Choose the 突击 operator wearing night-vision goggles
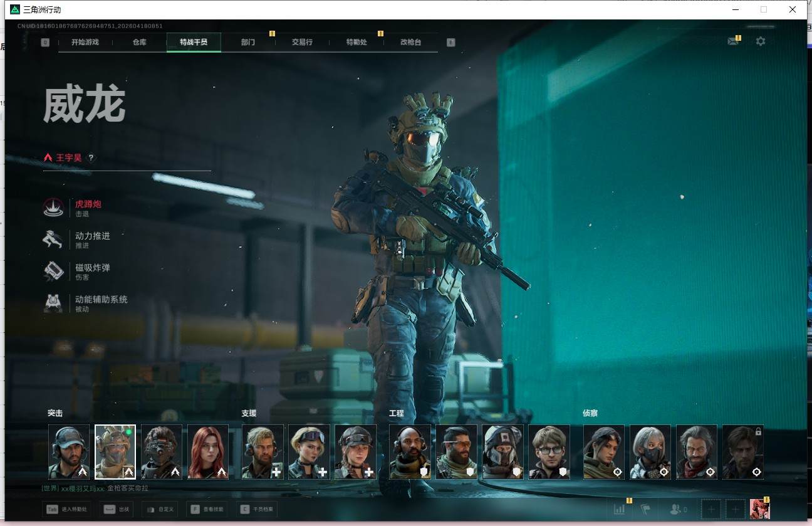The width and height of the screenshot is (812, 526). (x=162, y=452)
